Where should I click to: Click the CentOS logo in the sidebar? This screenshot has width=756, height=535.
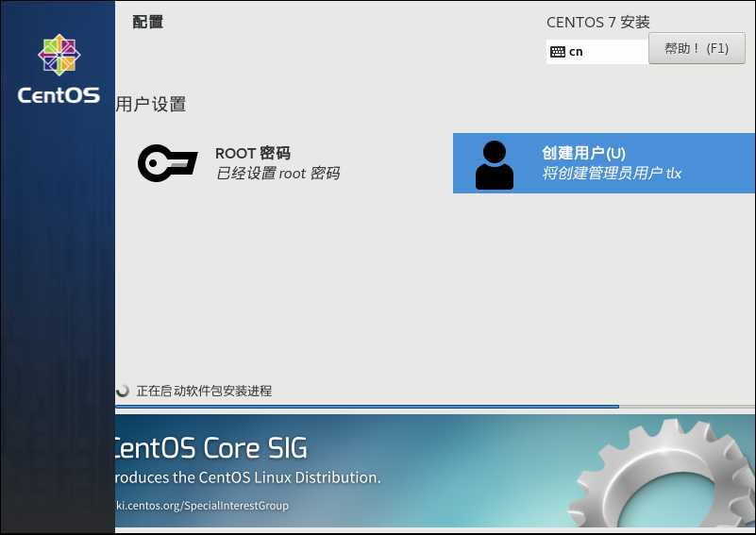tap(59, 56)
